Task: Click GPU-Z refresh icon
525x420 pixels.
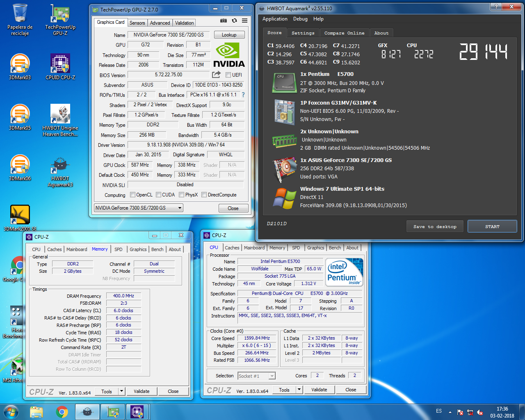Action: 234,21
